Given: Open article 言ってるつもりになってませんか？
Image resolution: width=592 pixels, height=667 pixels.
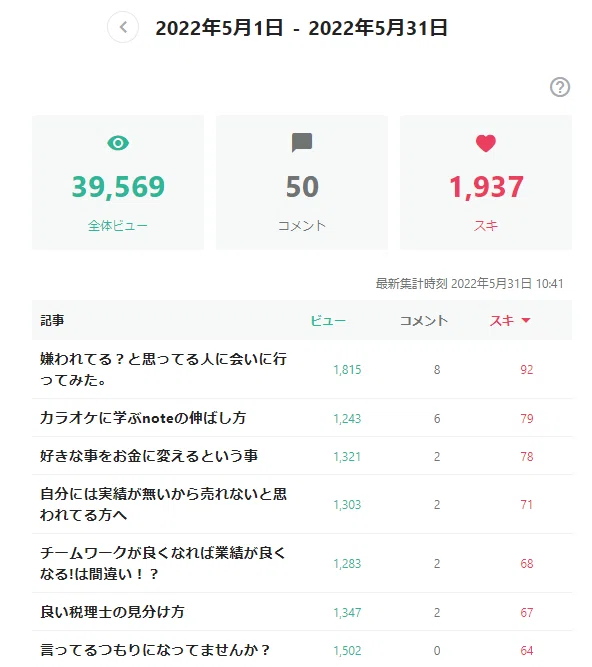Looking at the screenshot, I should coord(155,650).
